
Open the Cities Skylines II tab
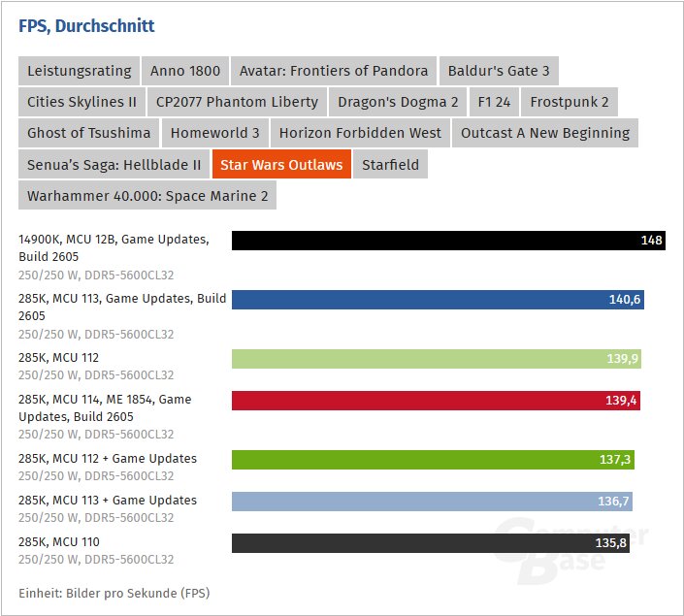(81, 102)
